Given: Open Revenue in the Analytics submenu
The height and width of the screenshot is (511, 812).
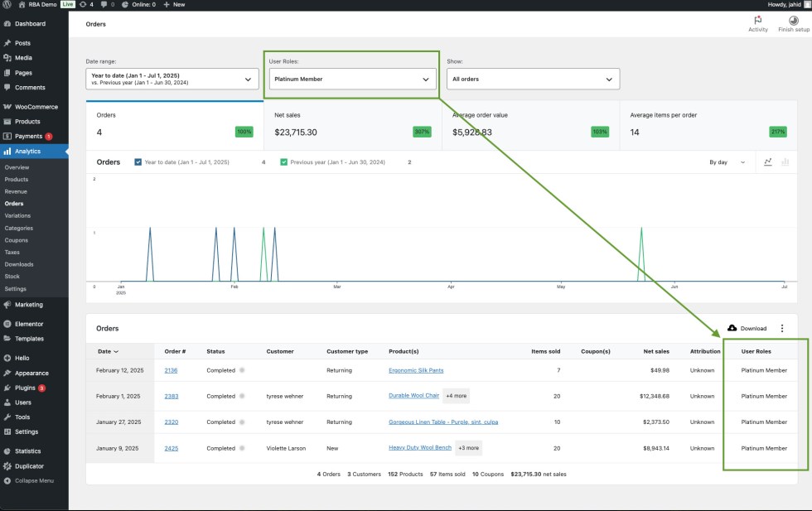Looking at the screenshot, I should [16, 191].
